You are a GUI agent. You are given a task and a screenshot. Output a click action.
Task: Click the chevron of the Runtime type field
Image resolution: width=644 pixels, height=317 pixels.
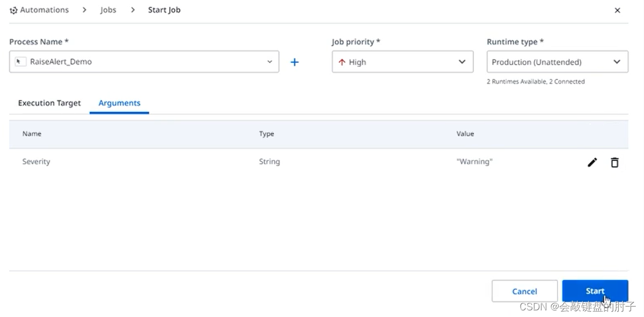[x=617, y=62]
